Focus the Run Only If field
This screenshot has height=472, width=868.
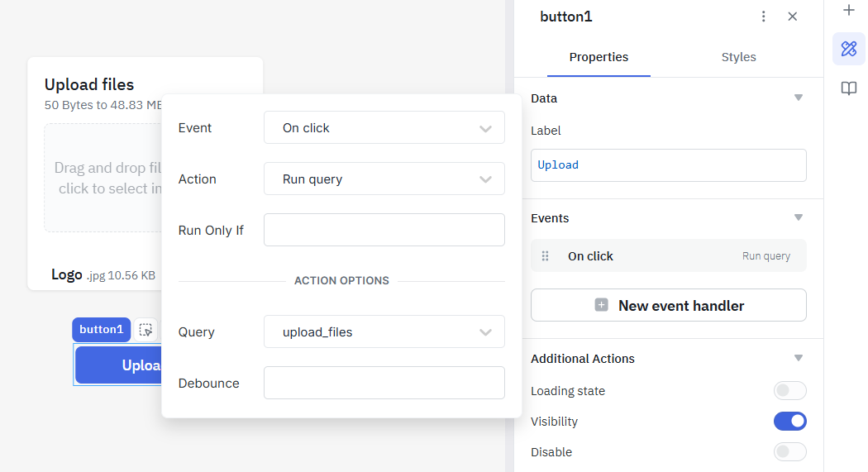coord(384,230)
